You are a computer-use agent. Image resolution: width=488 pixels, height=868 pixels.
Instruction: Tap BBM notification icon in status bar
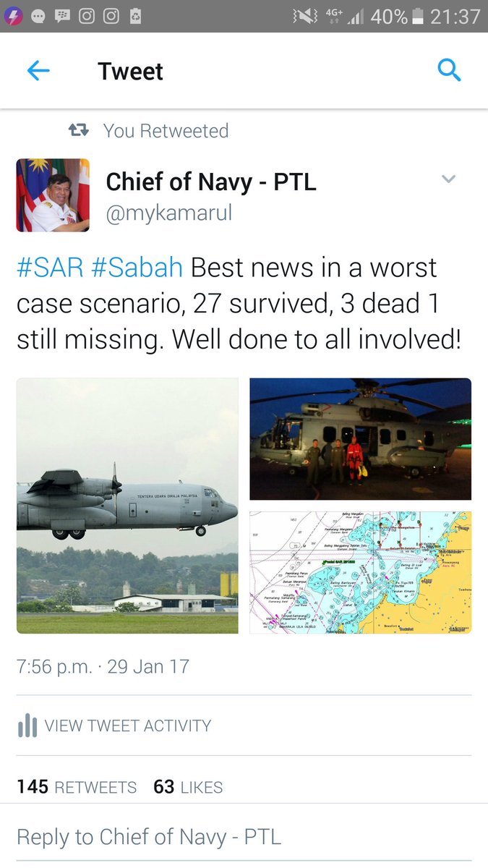[x=62, y=15]
